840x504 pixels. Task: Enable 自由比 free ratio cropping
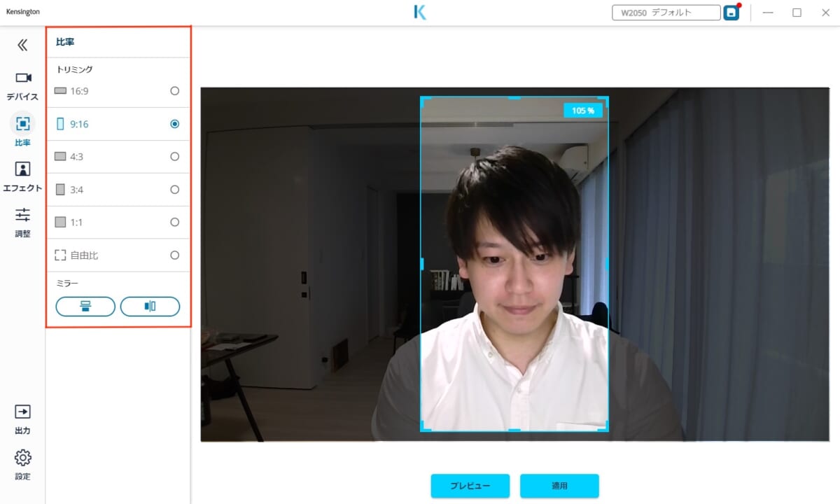click(x=174, y=255)
